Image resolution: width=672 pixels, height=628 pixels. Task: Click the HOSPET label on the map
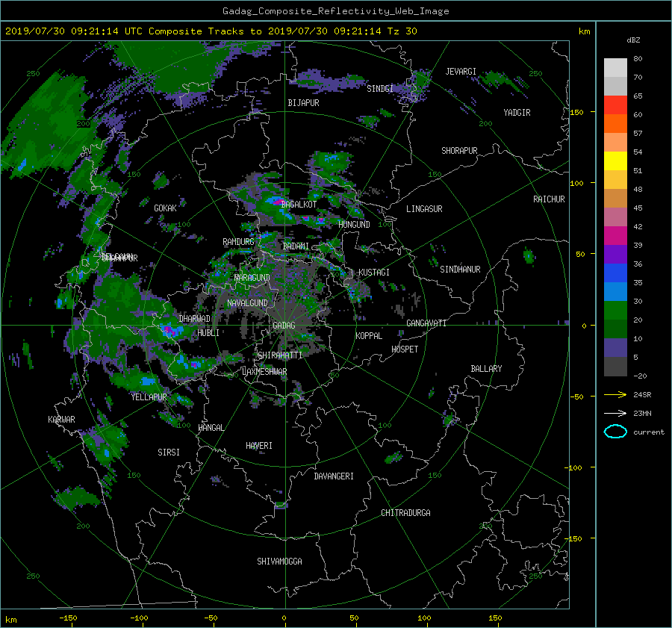405,349
